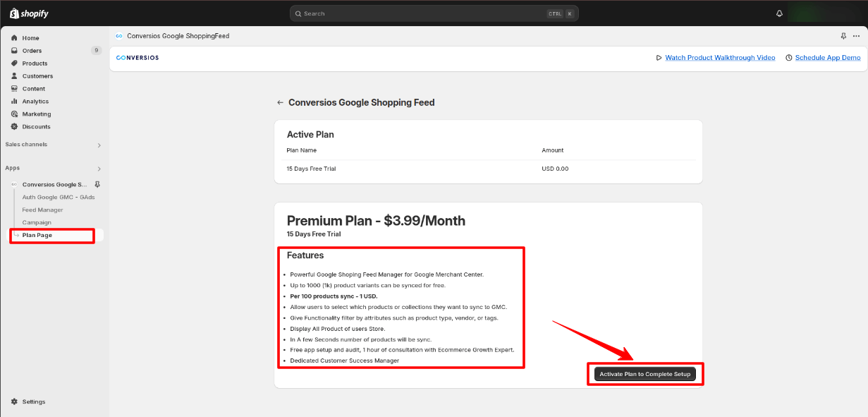This screenshot has width=868, height=417.
Task: Click the Shopify logo
Action: point(29,13)
